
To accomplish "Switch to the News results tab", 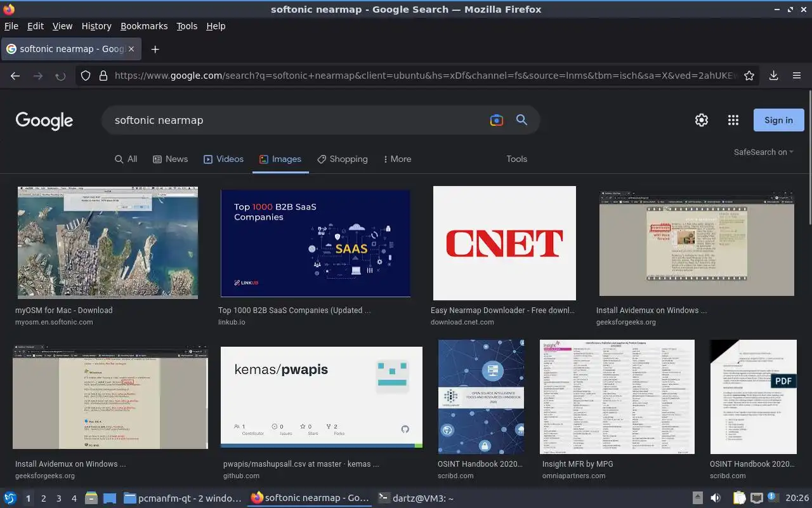I will coord(170,159).
